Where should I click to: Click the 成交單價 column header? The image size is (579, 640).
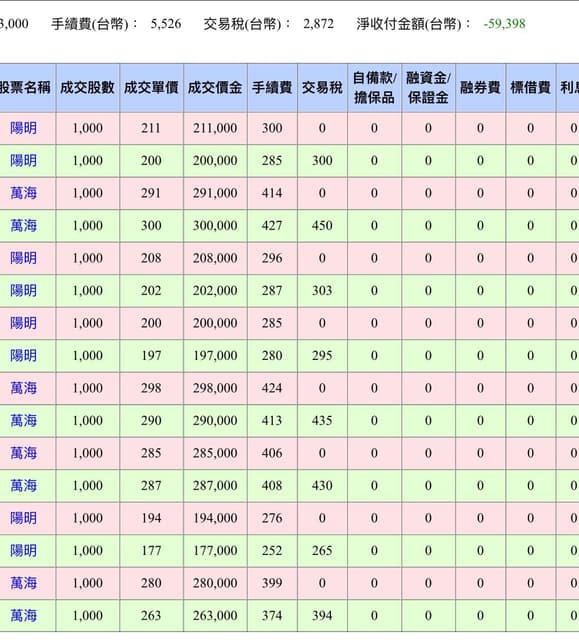tap(151, 88)
